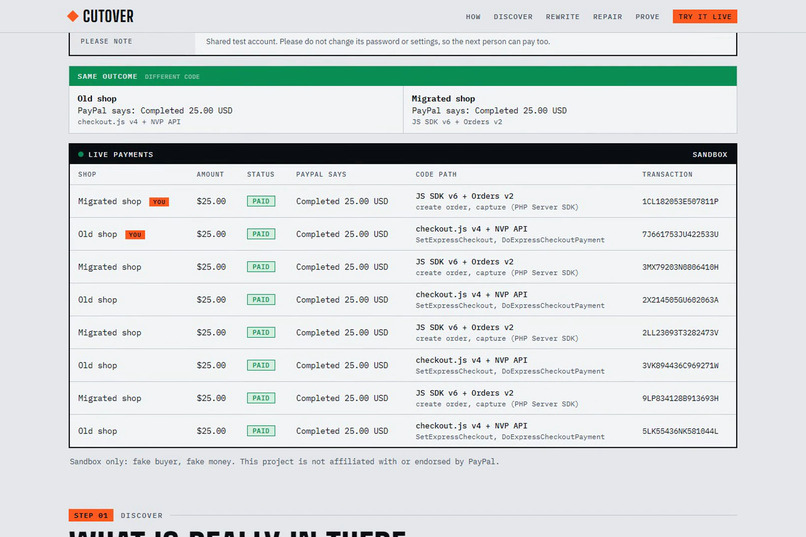The image size is (806, 537).
Task: Click the CODE PATH column header
Action: (x=436, y=174)
